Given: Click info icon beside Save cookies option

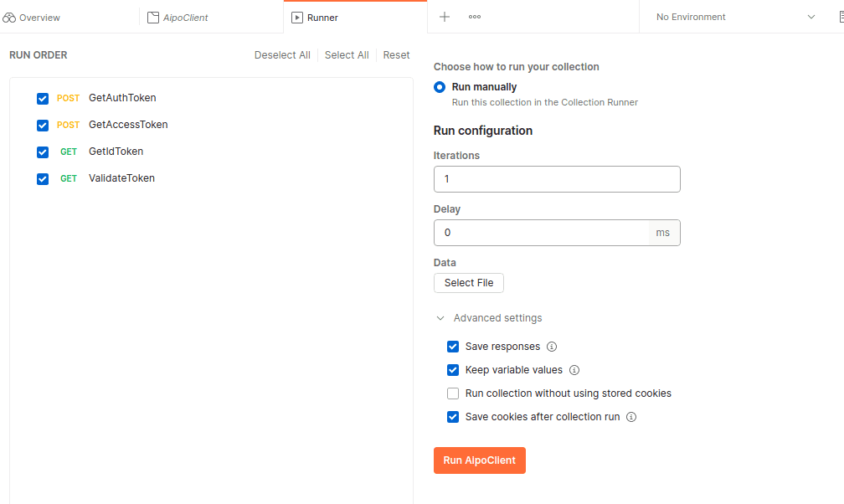Looking at the screenshot, I should 631,417.
